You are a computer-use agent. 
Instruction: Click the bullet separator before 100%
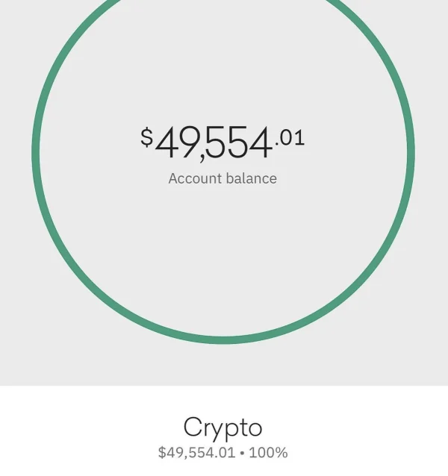coord(242,452)
